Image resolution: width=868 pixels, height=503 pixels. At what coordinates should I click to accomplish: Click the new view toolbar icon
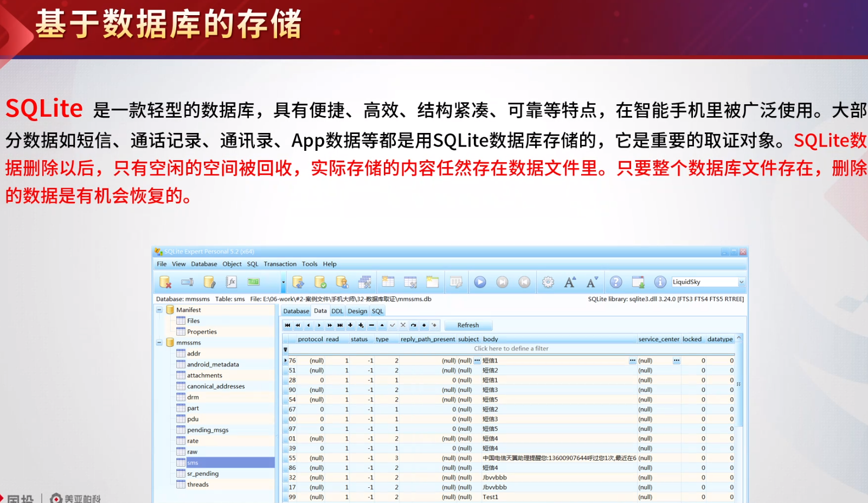[432, 282]
